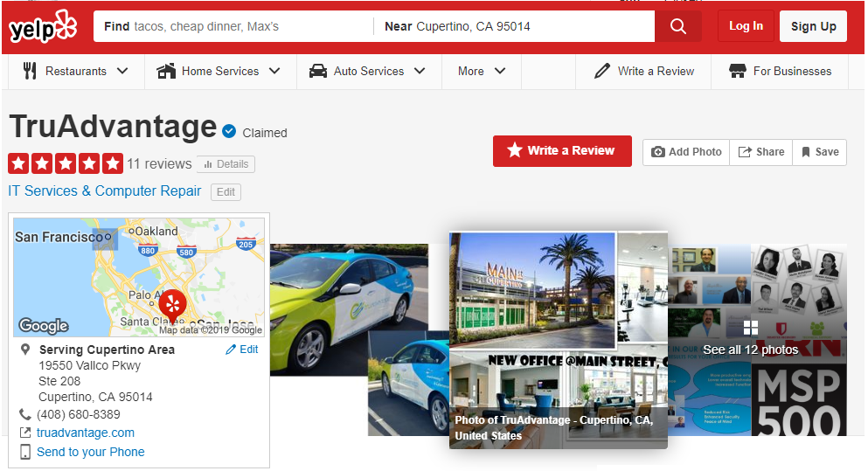868x471 pixels.
Task: Click the Near location input field
Action: pos(515,26)
